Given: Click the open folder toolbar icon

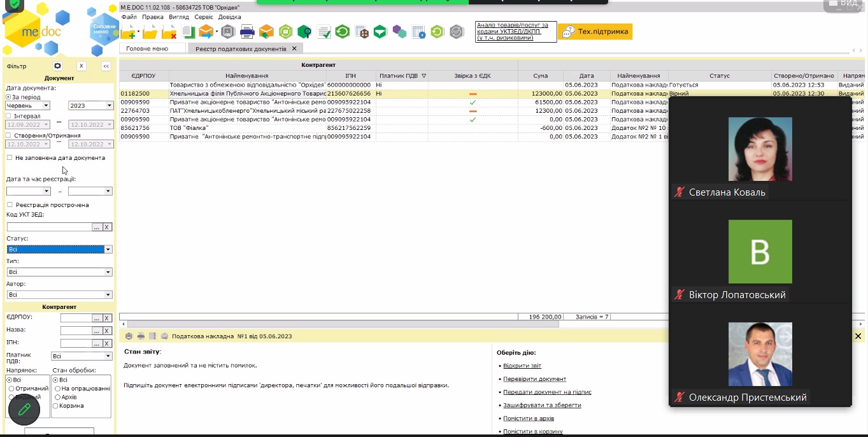Looking at the screenshot, I should (150, 31).
